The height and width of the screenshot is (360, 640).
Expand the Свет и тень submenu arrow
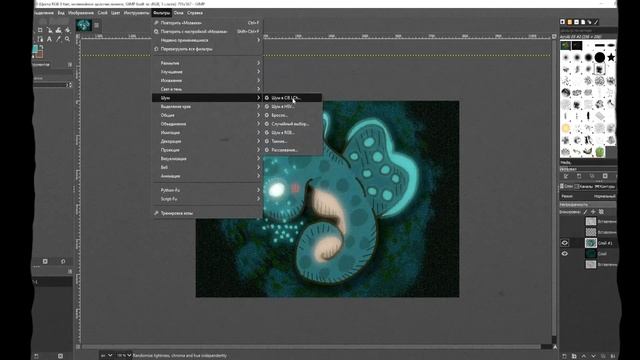pos(258,89)
